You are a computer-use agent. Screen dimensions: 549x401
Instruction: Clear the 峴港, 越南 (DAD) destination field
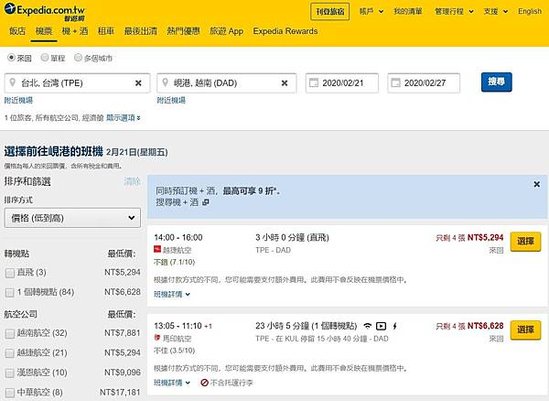click(x=285, y=83)
